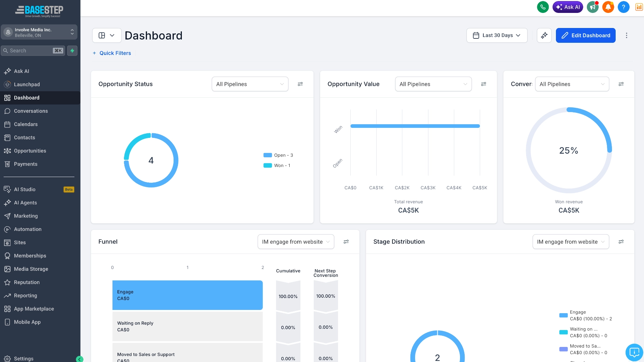Open AI Agents in sidebar
The width and height of the screenshot is (644, 362).
click(x=40, y=203)
